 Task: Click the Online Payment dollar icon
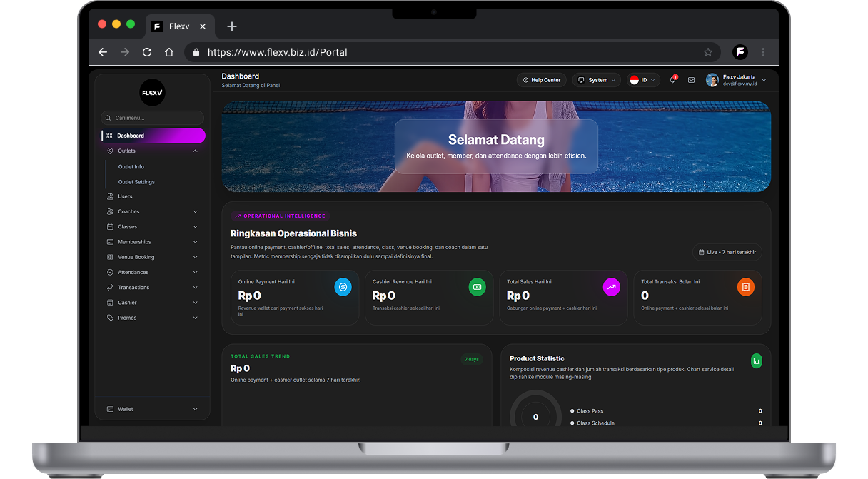[343, 287]
